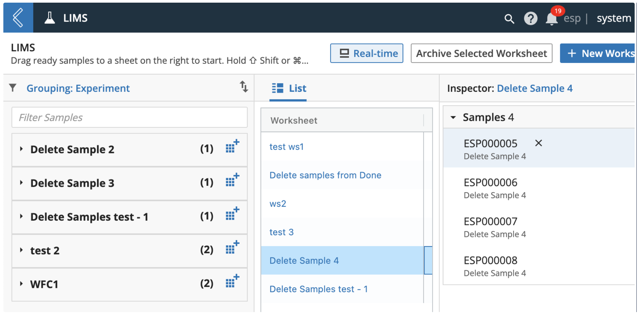Toggle the Real-time button
The width and height of the screenshot is (644, 322).
click(366, 53)
